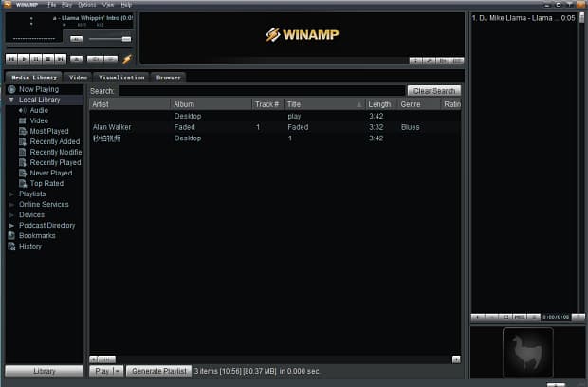The image size is (588, 387).
Task: Click the lightning bolt icon
Action: 127,59
